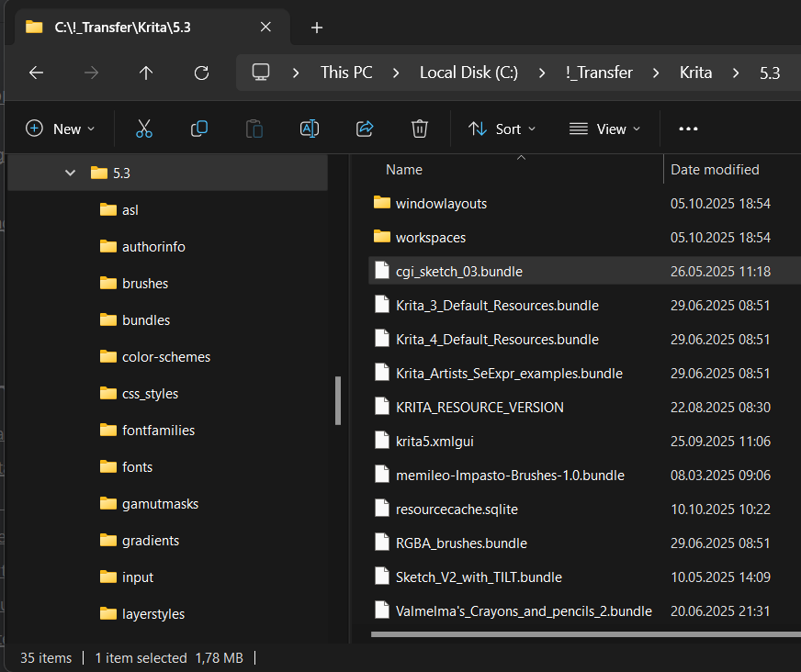Add a new tab with plus button
The image size is (801, 672).
[x=317, y=28]
